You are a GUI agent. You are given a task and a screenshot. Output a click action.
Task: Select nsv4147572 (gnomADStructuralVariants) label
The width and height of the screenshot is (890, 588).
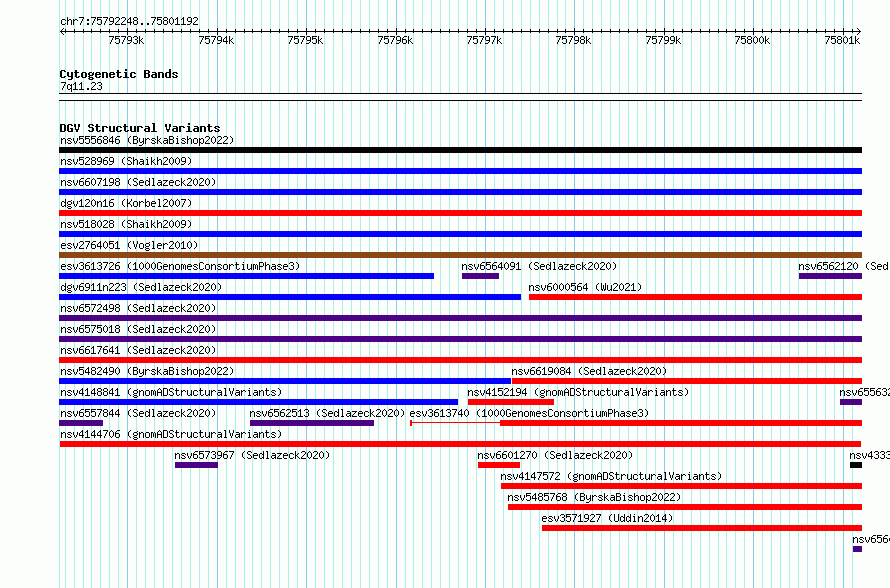coord(611,476)
